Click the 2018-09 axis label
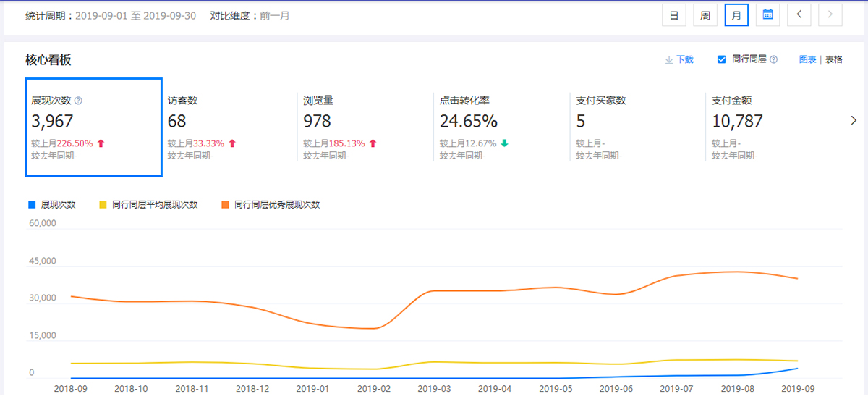 click(x=71, y=389)
